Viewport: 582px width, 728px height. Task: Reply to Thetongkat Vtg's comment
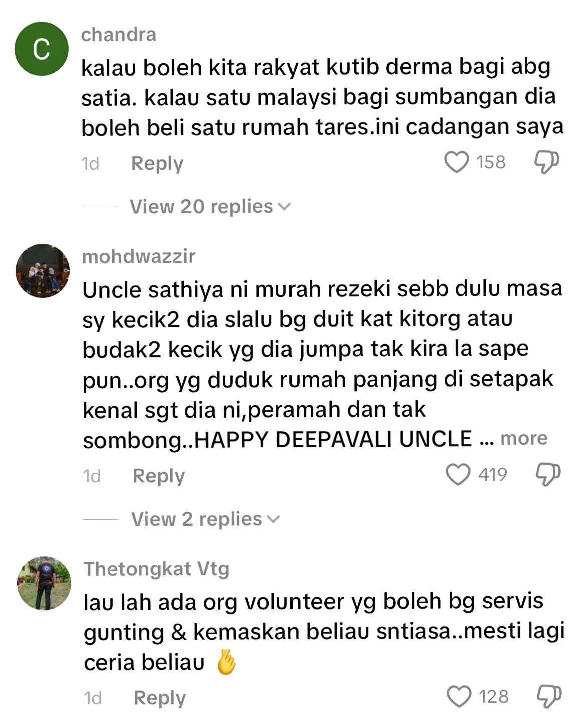click(160, 698)
